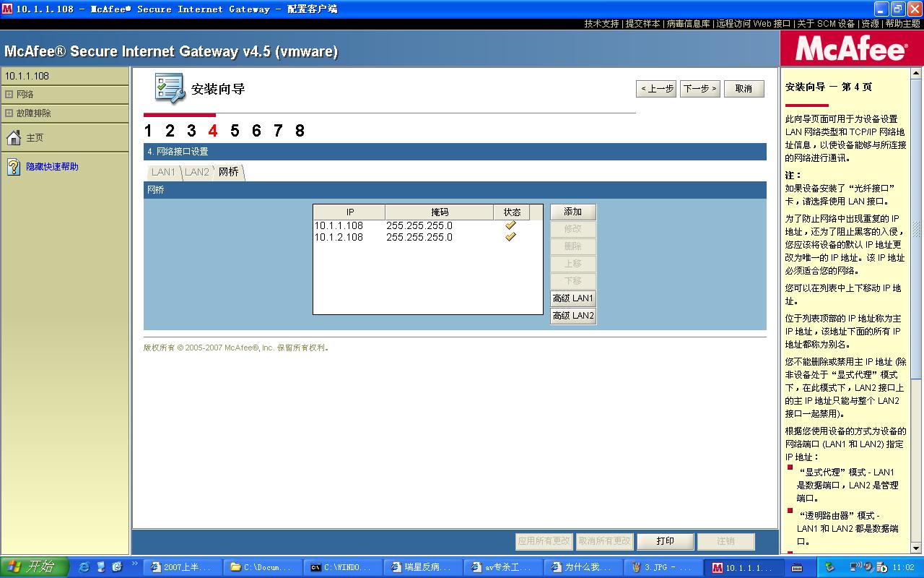The image size is (924, 578).
Task: Click 主页 in the sidebar
Action: (35, 138)
